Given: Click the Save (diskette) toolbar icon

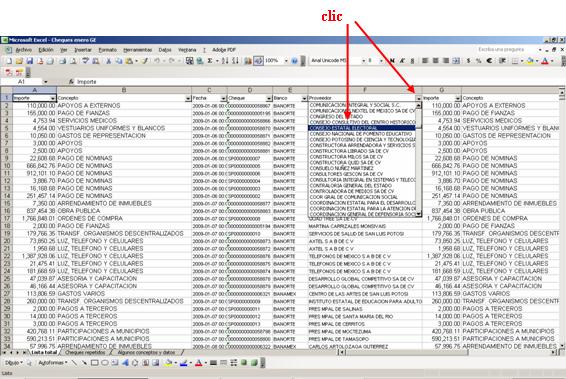Looking at the screenshot, I should [x=29, y=61].
